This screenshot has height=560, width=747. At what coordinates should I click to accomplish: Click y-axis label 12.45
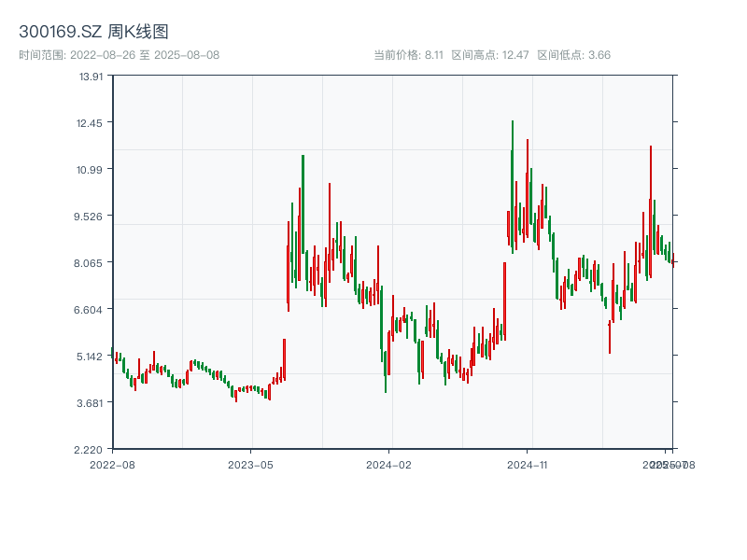[90, 123]
